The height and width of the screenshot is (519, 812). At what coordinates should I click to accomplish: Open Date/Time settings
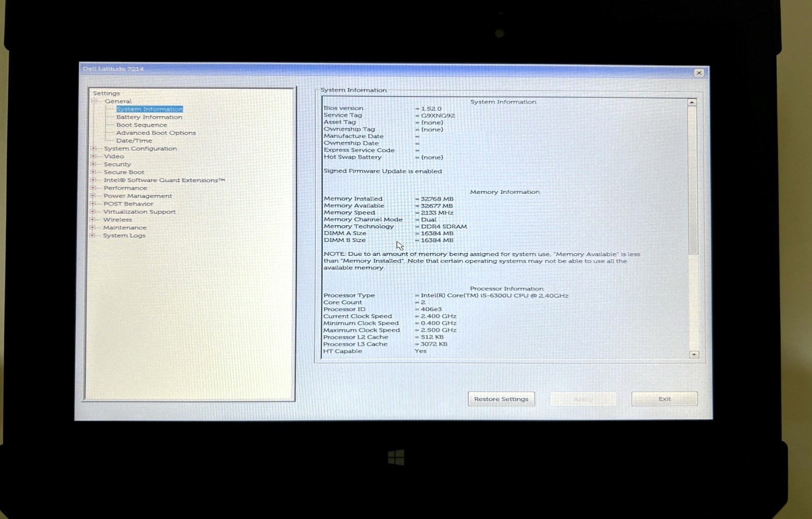tap(134, 141)
